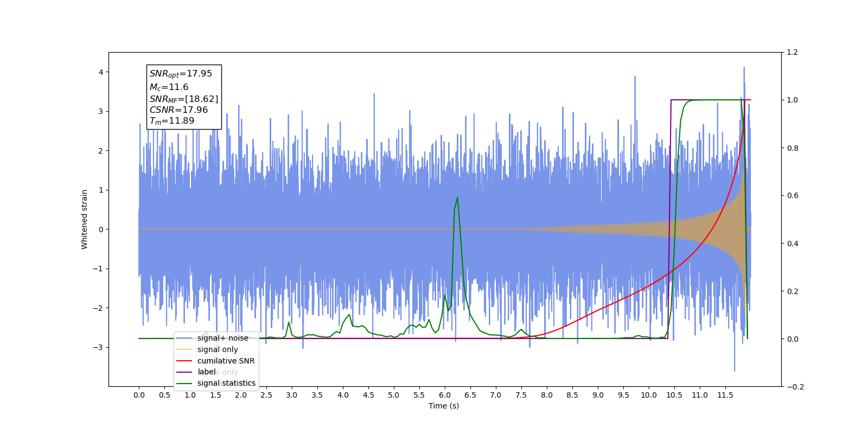This screenshot has width=868, height=434.
Task: Click the 'Time (s)' x-axis label
Action: (444, 406)
